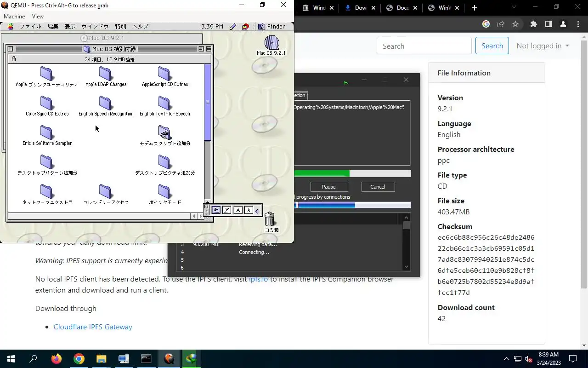Select the AppleScript CD Extras folder

164,77
